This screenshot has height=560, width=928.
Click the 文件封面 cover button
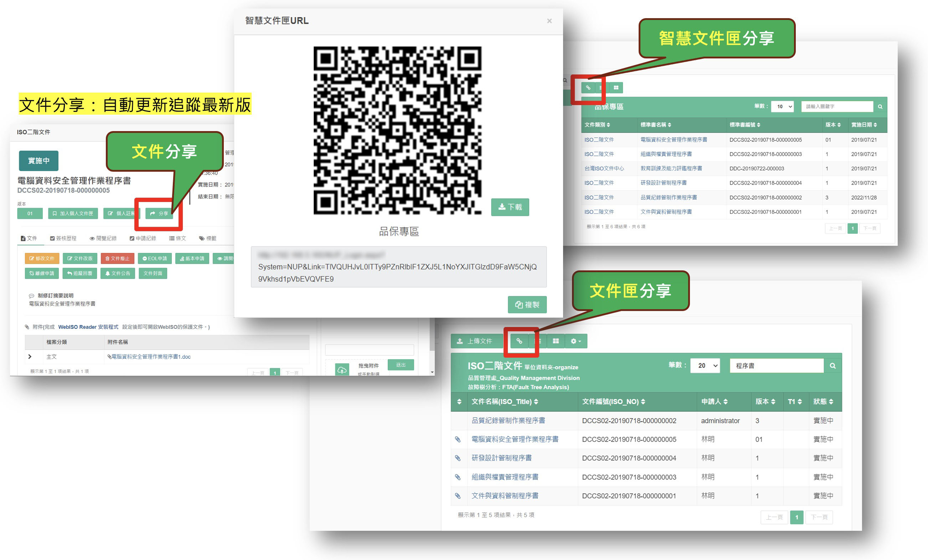click(153, 273)
